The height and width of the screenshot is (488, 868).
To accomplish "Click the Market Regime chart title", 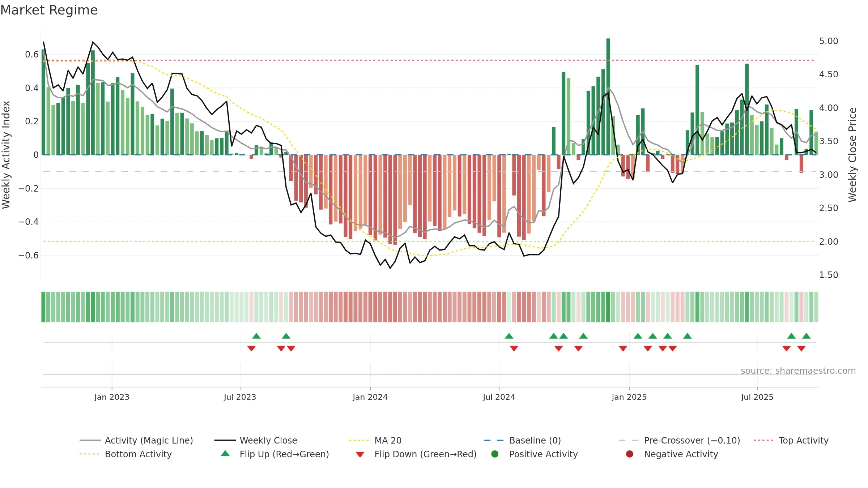I will [49, 10].
